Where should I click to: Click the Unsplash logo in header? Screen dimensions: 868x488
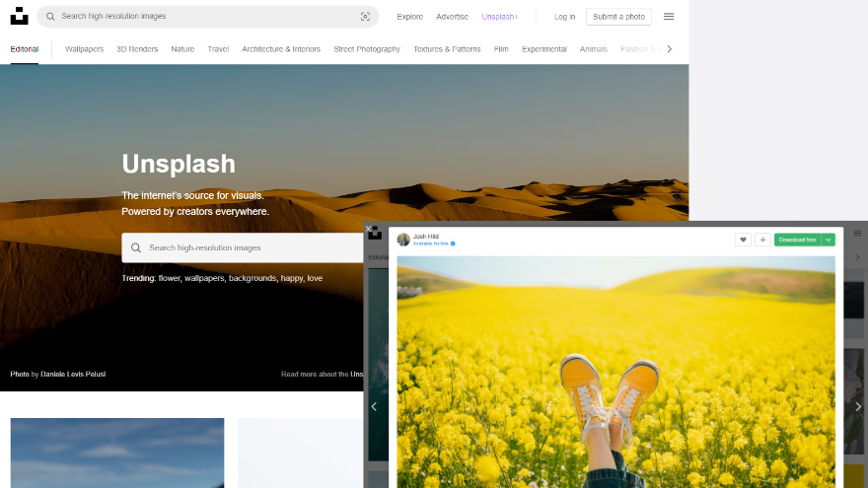pyautogui.click(x=19, y=16)
